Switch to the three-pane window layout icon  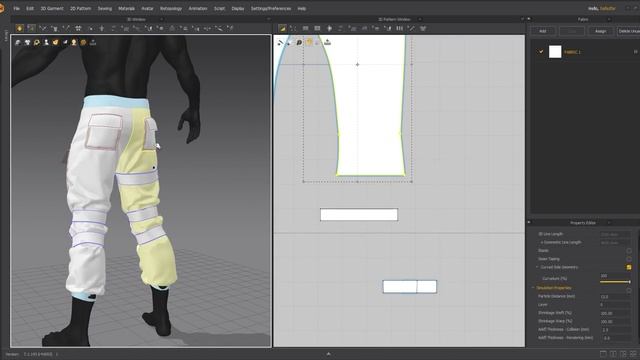[623, 354]
